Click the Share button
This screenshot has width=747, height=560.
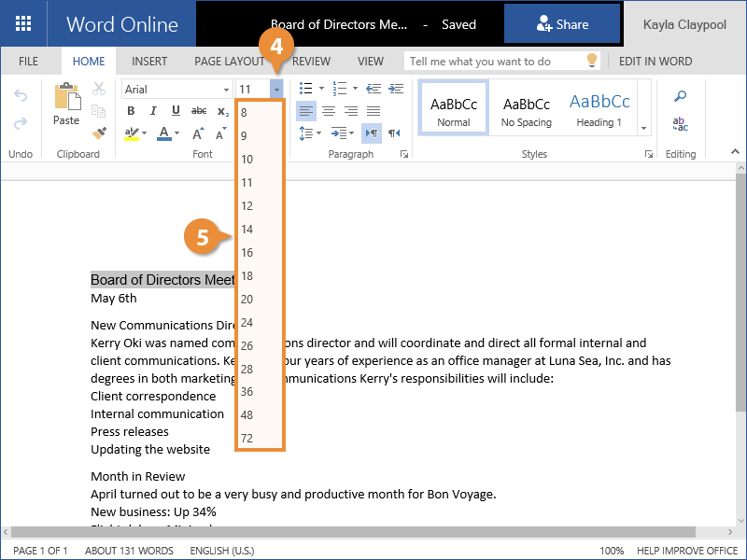pyautogui.click(x=562, y=24)
